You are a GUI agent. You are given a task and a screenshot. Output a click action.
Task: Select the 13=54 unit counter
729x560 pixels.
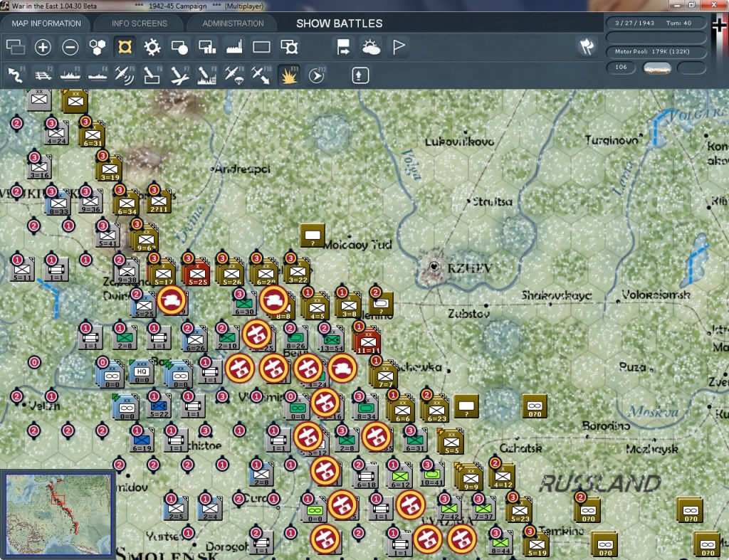click(x=331, y=340)
